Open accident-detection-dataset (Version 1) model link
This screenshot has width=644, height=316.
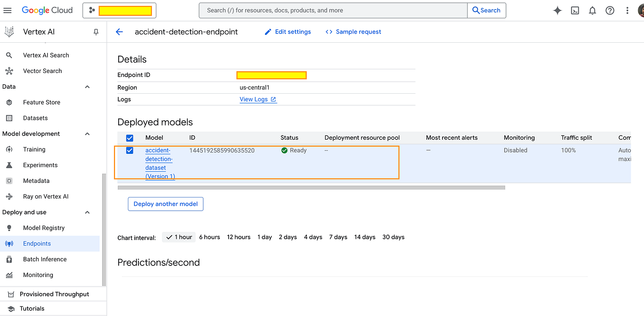click(160, 164)
